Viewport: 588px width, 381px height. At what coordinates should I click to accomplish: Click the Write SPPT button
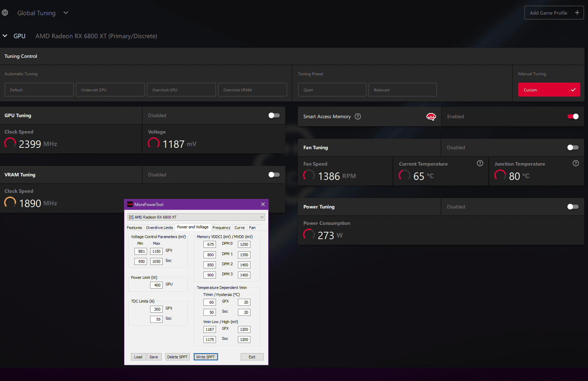pos(206,357)
